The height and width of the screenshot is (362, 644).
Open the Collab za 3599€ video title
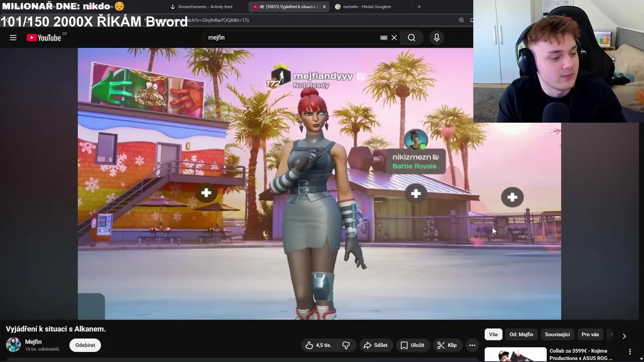tap(581, 354)
